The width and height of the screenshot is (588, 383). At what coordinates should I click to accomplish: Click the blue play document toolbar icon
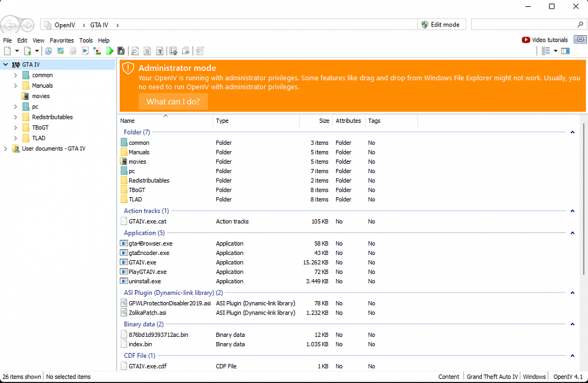(85, 51)
